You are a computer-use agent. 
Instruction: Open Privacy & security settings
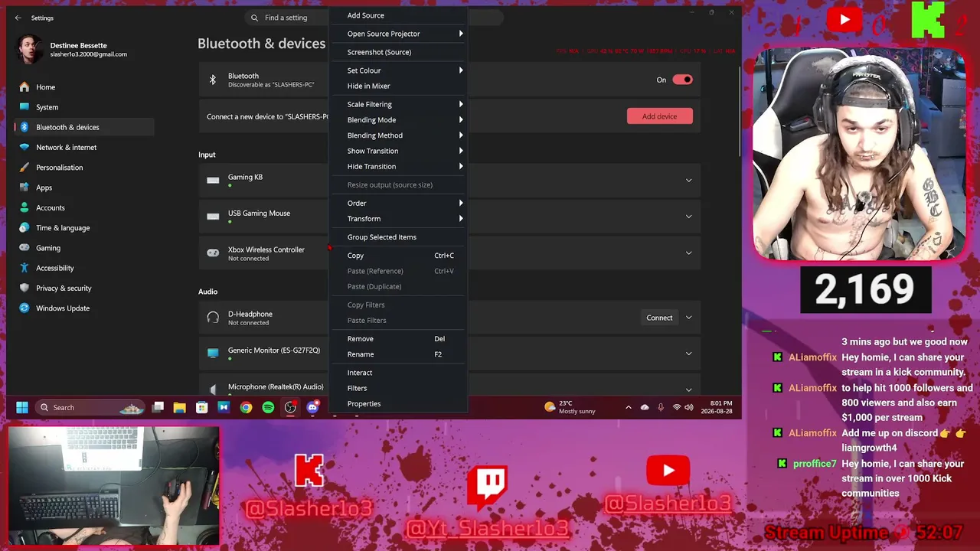[84, 289]
